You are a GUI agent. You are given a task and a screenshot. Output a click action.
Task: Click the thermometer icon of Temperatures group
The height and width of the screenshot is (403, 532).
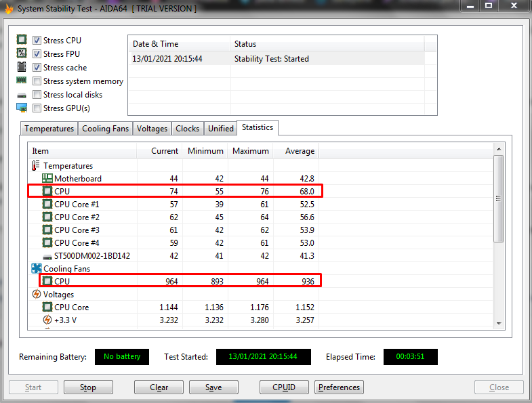tap(36, 165)
